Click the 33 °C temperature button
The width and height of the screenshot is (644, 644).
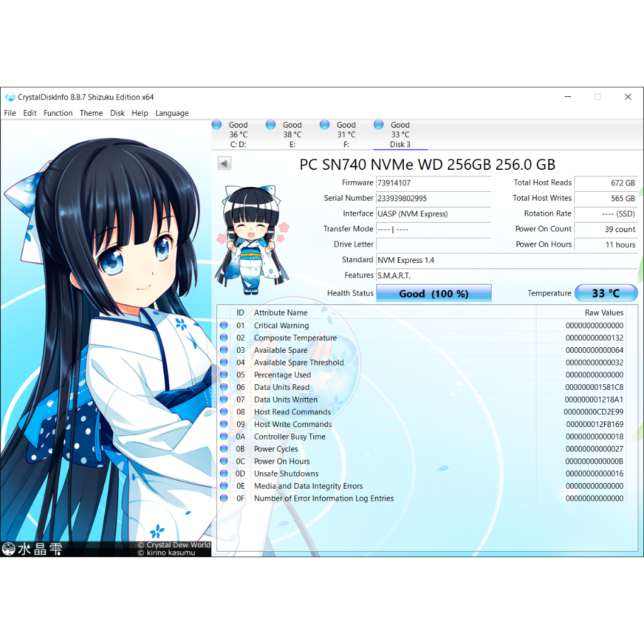(x=606, y=294)
